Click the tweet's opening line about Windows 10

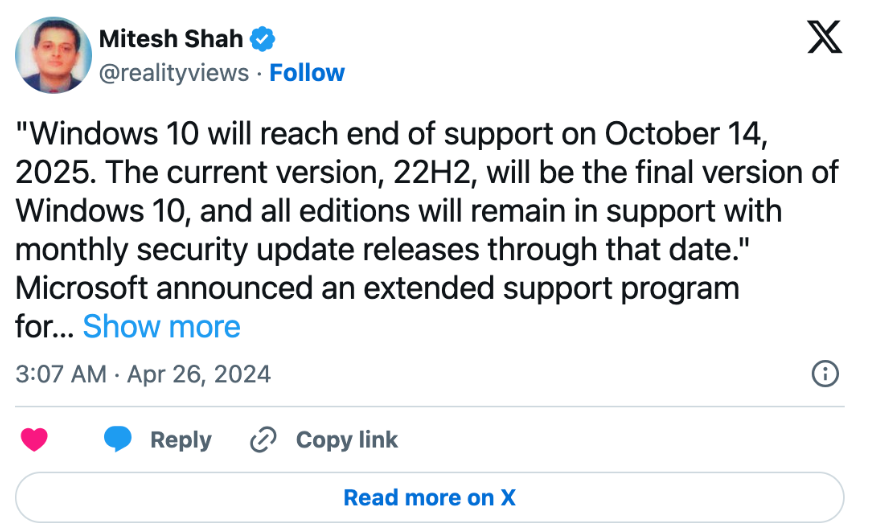[x=396, y=133]
